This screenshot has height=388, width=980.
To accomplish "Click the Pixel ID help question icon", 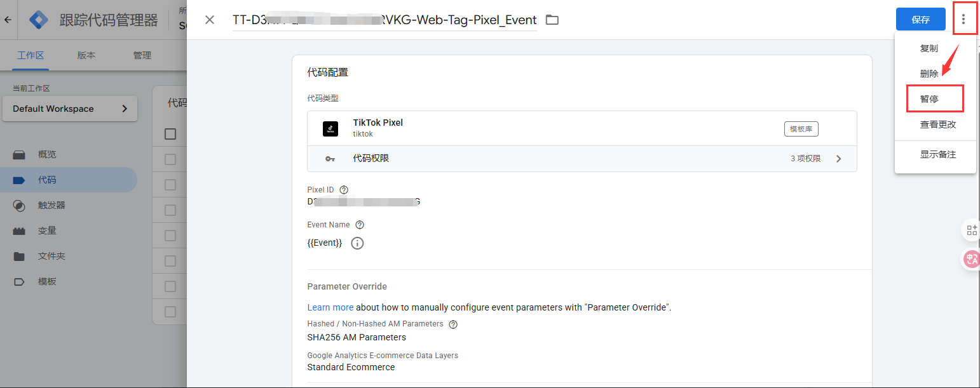I will pyautogui.click(x=344, y=190).
